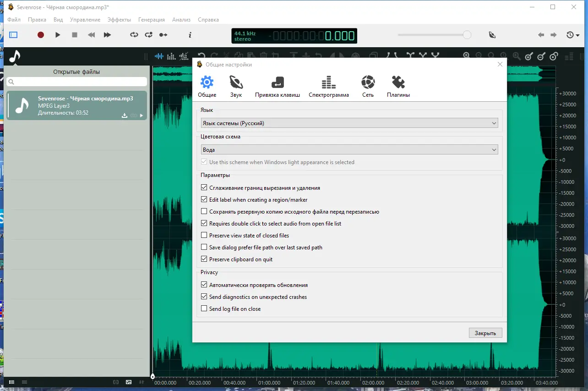Start playback with the Play button
The height and width of the screenshot is (391, 588).
58,35
